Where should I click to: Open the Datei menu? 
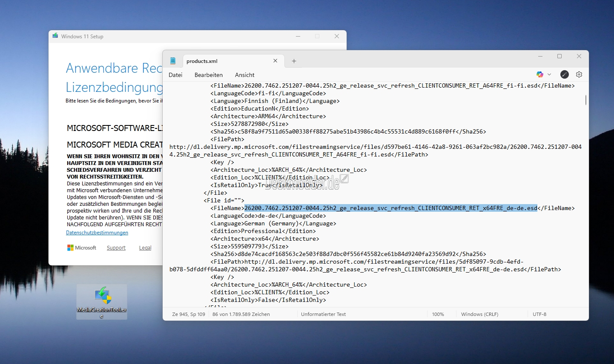(175, 75)
